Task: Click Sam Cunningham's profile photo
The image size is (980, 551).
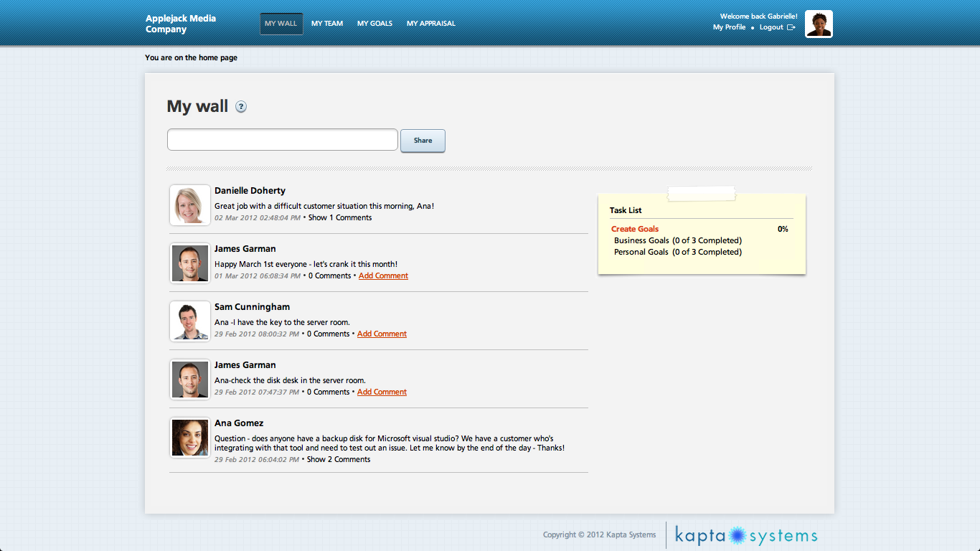Action: coord(190,321)
